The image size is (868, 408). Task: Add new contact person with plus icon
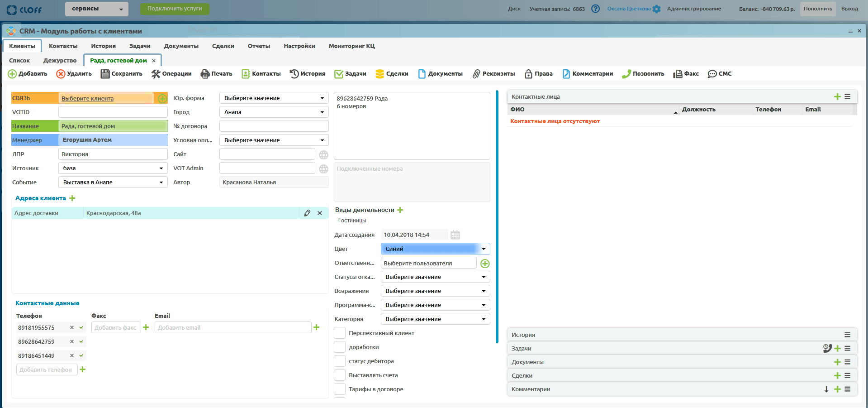(x=837, y=97)
